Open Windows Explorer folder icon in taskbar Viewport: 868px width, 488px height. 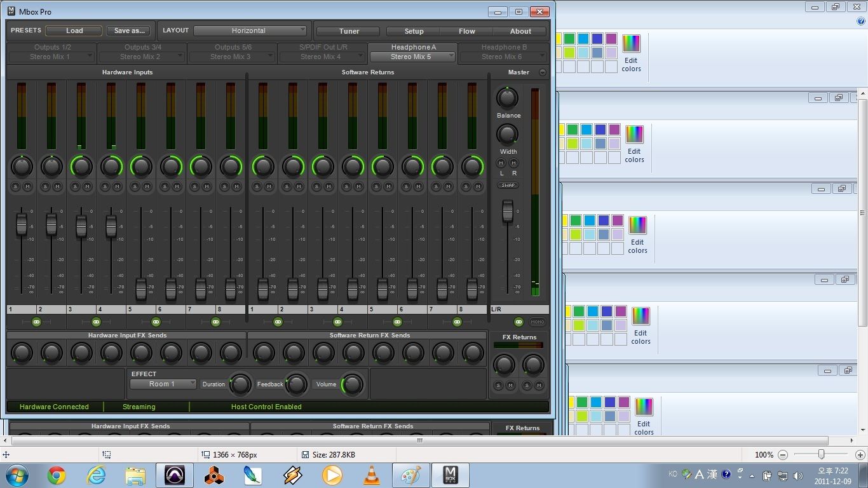135,475
